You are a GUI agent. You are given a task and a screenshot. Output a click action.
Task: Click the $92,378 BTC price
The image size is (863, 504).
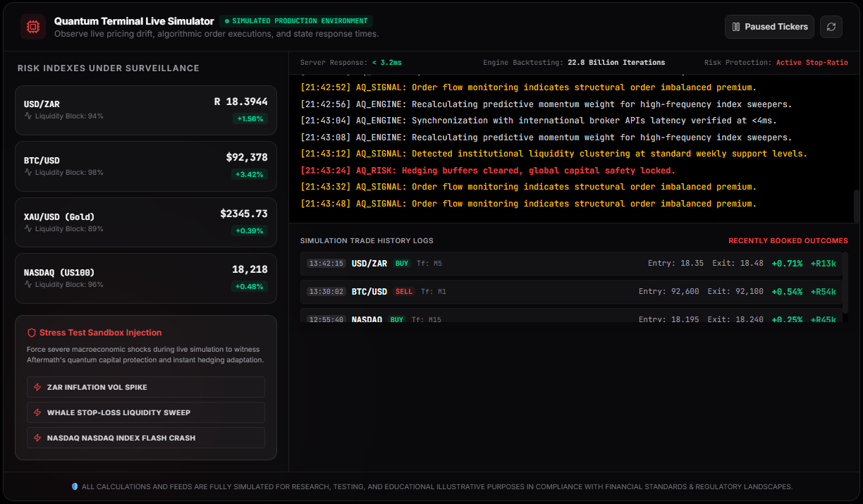[247, 158]
